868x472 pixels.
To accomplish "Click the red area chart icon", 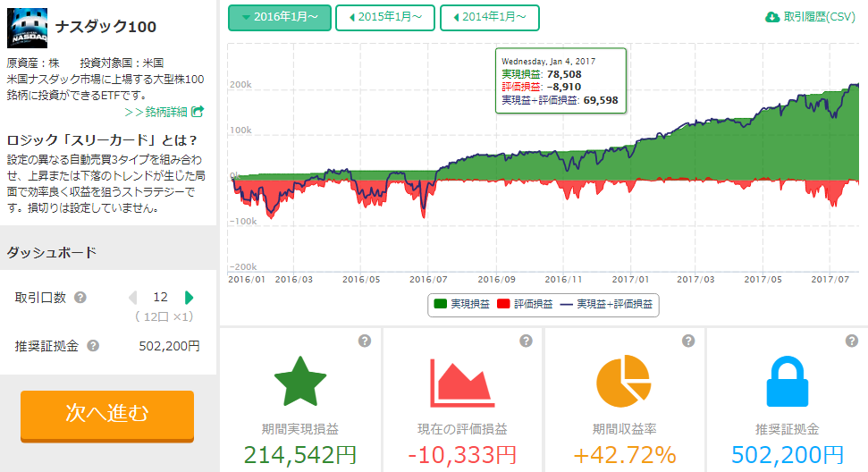I will 461,383.
